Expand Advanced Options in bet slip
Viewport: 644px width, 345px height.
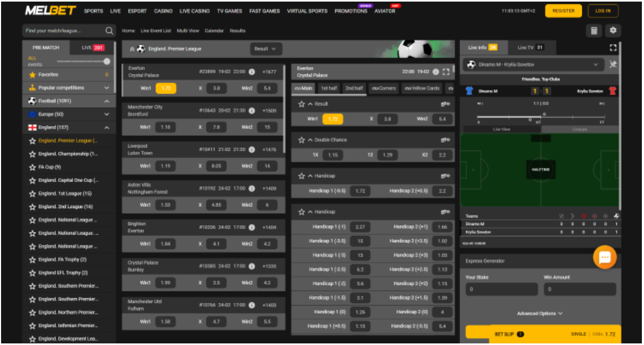point(540,314)
